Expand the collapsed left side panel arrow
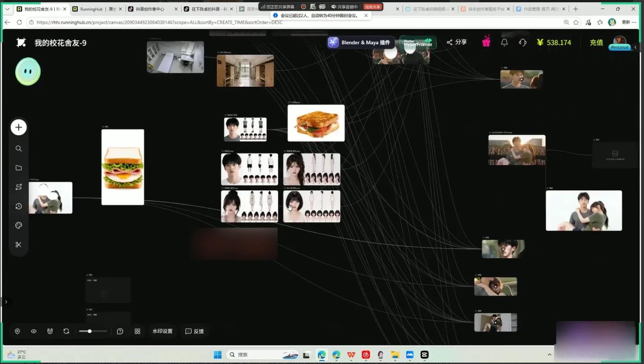Screen dimensions: 644x364 (x=6, y=302)
